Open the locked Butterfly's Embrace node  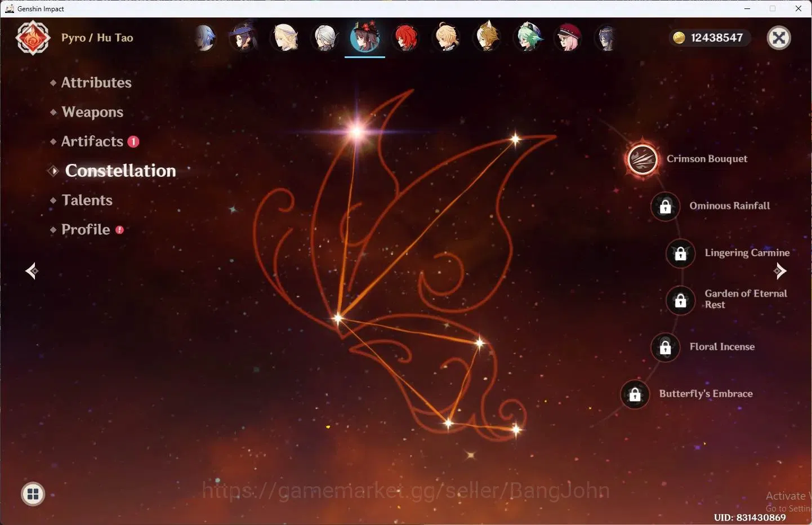coord(635,394)
